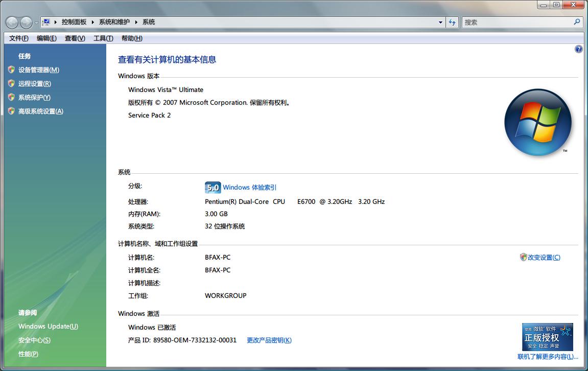Open the 工具(T) menu
This screenshot has height=371, width=588.
coord(103,38)
